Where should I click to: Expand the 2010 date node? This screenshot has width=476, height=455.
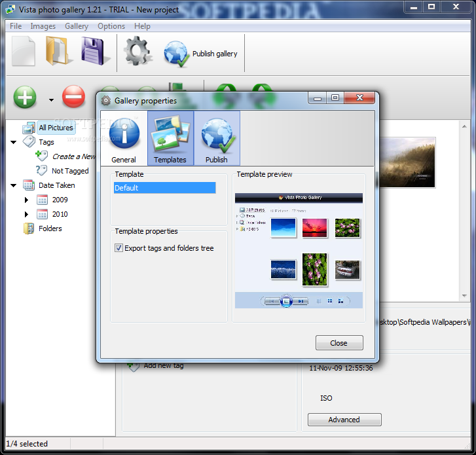tap(26, 214)
